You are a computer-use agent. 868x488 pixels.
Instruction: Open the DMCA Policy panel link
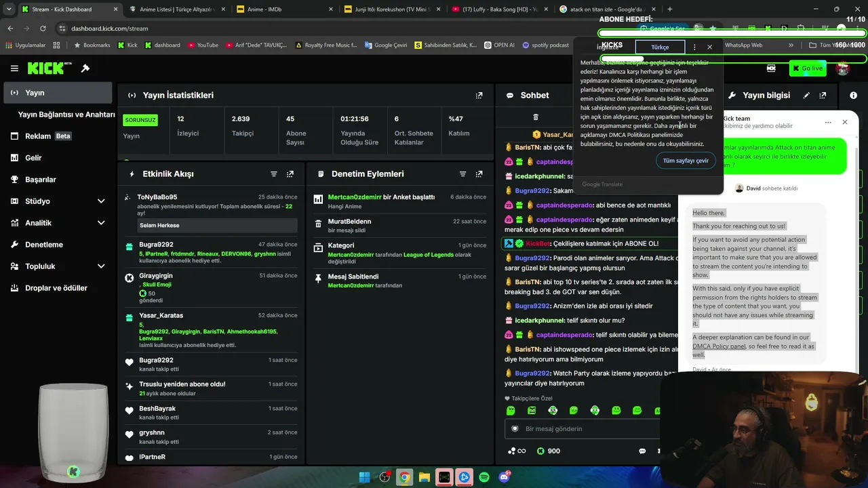(719, 346)
